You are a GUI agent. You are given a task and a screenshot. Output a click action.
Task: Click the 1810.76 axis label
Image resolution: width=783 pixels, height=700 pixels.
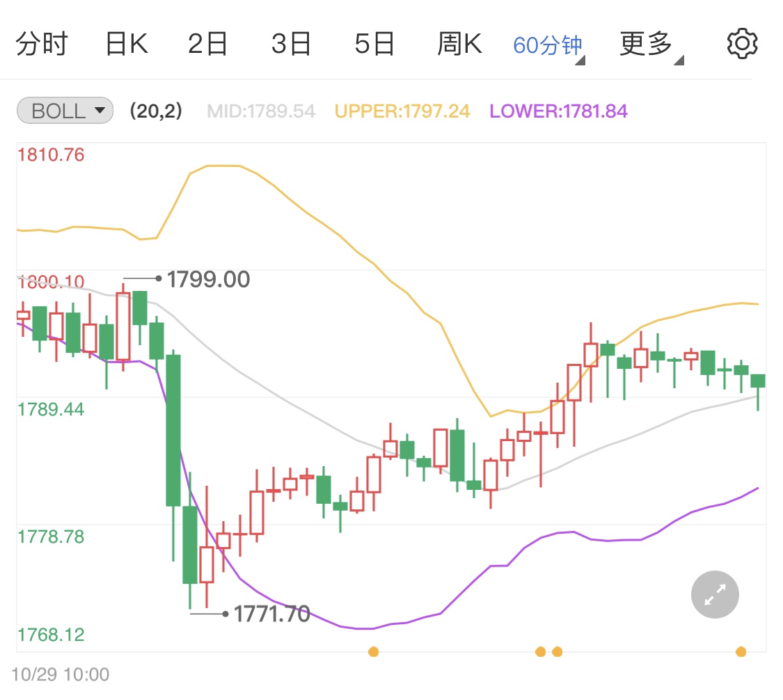[51, 154]
